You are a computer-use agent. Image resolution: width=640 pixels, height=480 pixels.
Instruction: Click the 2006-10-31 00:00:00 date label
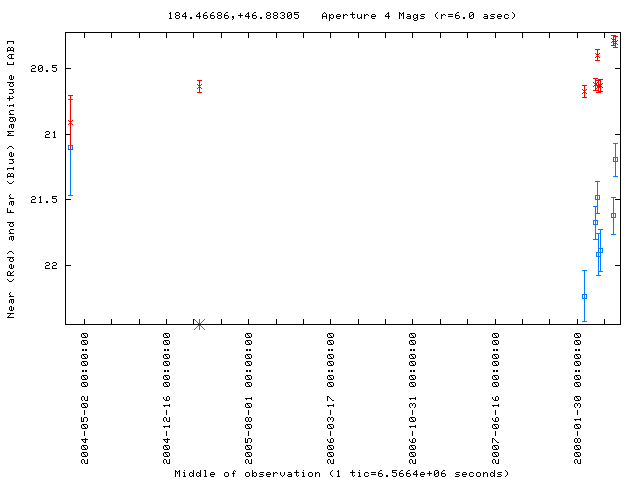413,398
